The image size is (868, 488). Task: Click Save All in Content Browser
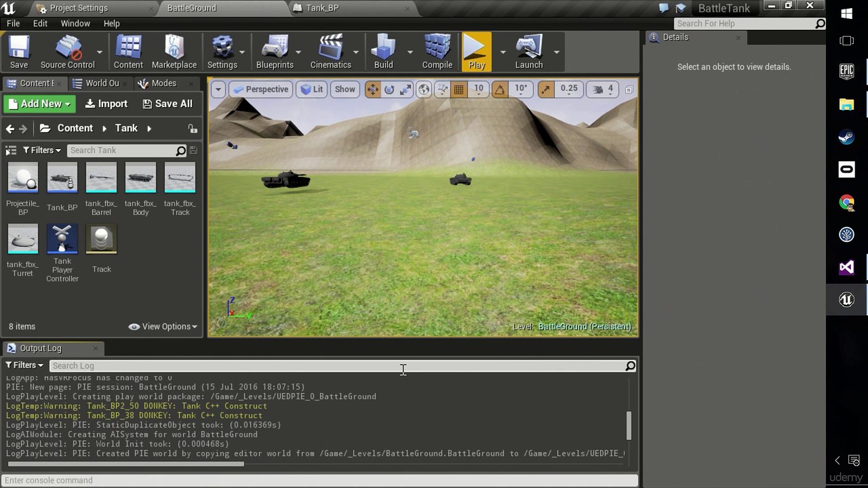[x=167, y=104]
